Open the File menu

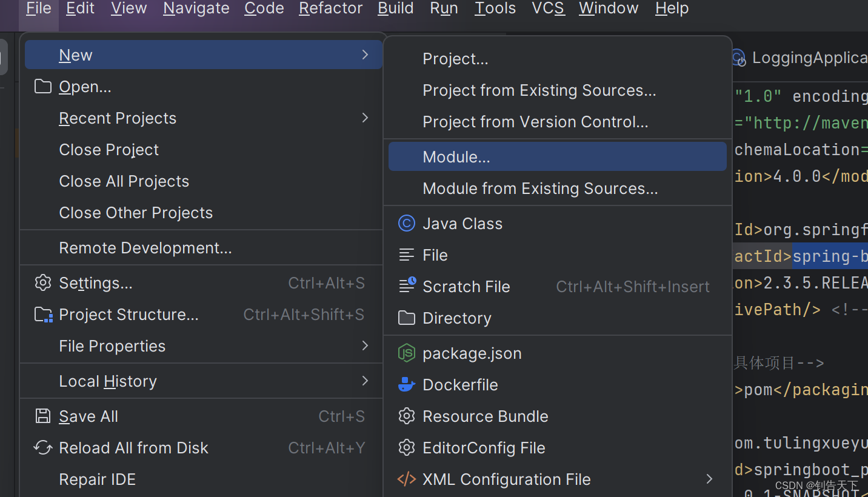coord(39,8)
